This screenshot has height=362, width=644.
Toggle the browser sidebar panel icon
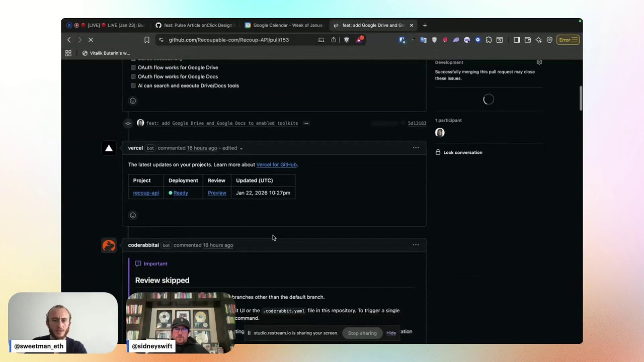[x=517, y=40]
